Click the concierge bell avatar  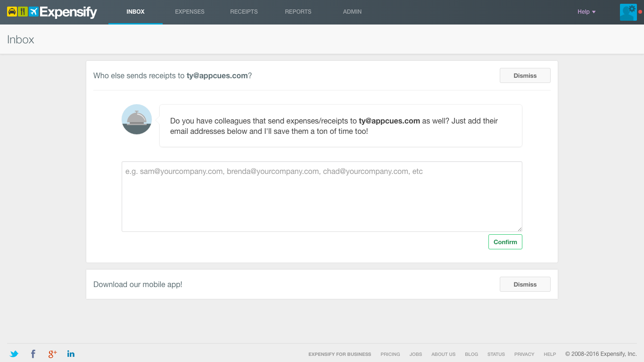(137, 119)
